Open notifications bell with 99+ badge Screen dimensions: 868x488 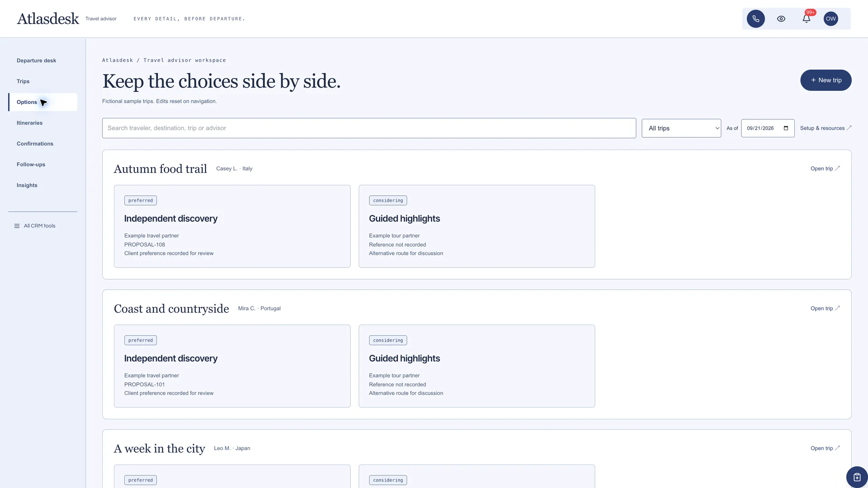coord(806,19)
